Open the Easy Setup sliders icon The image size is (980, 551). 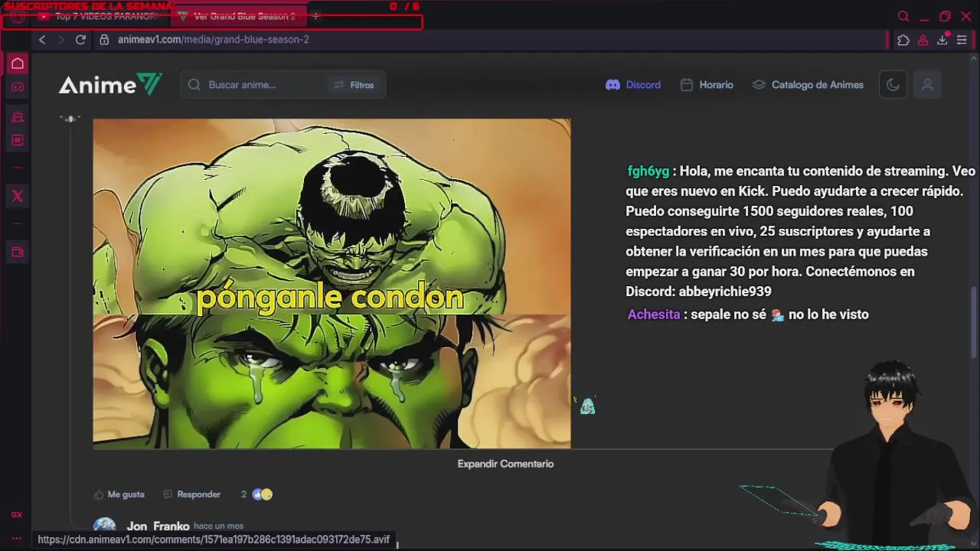(x=962, y=40)
